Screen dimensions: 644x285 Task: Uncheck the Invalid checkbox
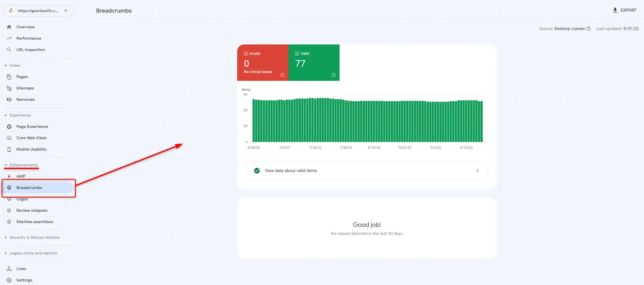pyautogui.click(x=246, y=54)
